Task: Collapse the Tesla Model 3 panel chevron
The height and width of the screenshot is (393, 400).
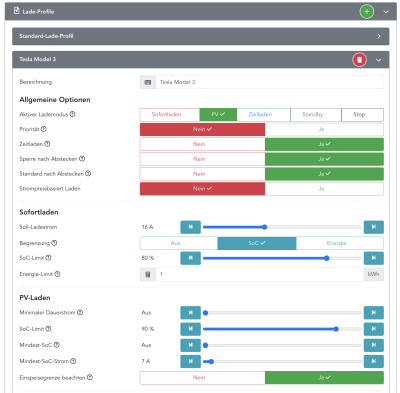Action: point(379,60)
